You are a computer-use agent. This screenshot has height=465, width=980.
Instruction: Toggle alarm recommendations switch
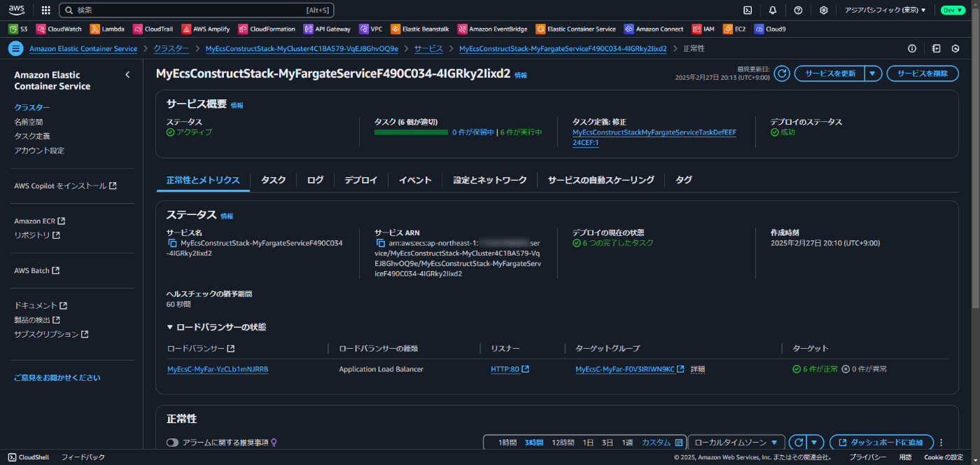coord(172,443)
